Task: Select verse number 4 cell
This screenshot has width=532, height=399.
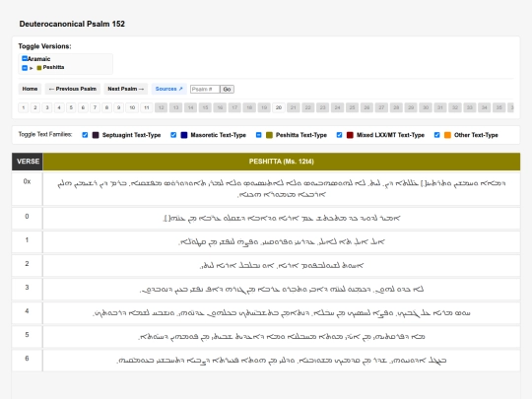Action: 28,313
